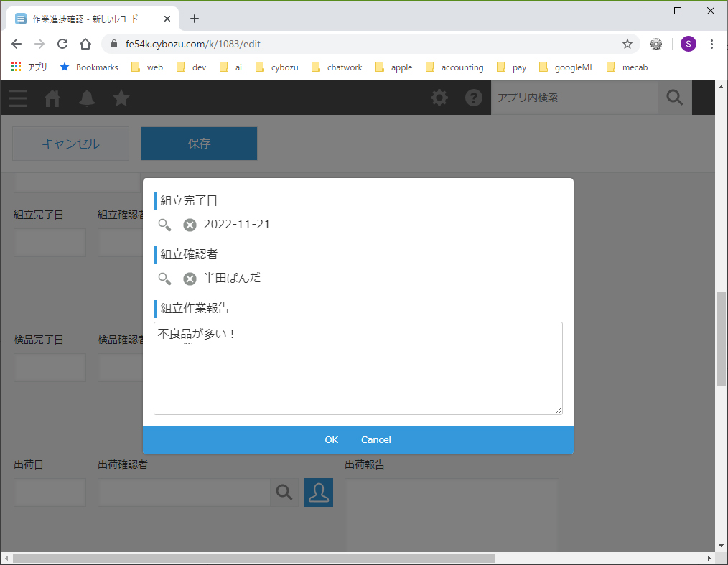Click the アプリ内検索 search field
The height and width of the screenshot is (565, 728).
(574, 98)
